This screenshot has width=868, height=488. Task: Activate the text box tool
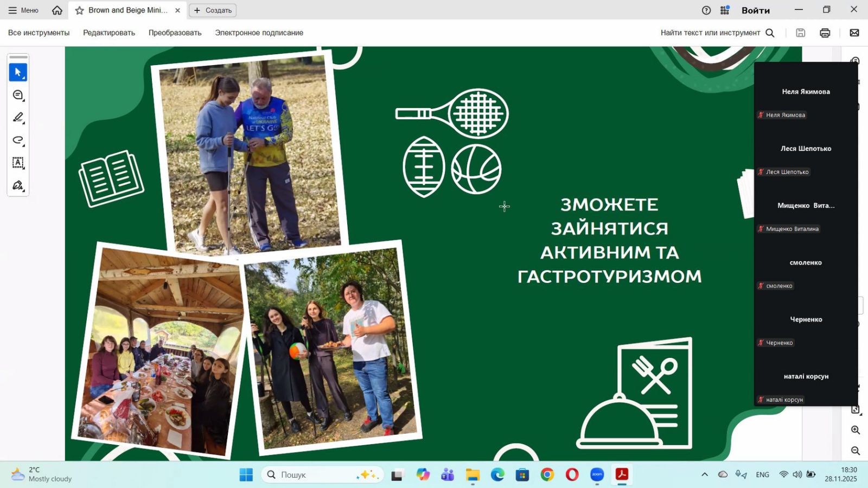click(x=18, y=163)
